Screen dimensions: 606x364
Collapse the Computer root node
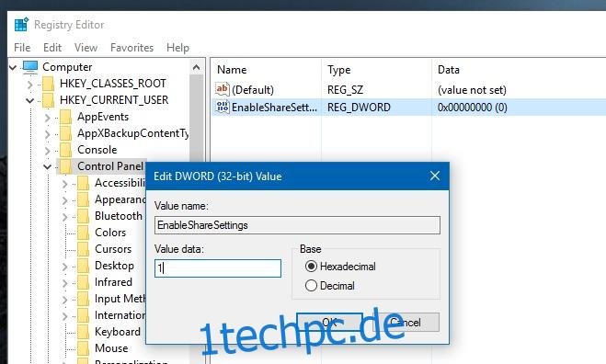13,68
